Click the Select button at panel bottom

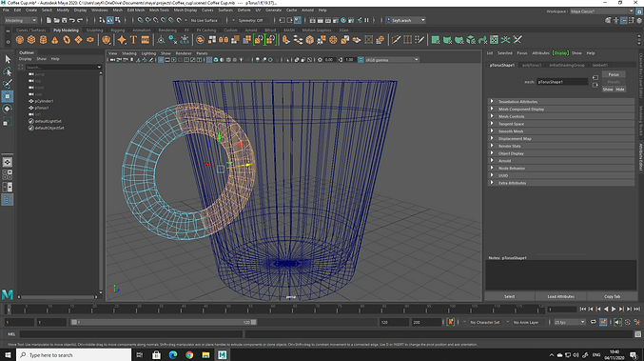coord(509,296)
